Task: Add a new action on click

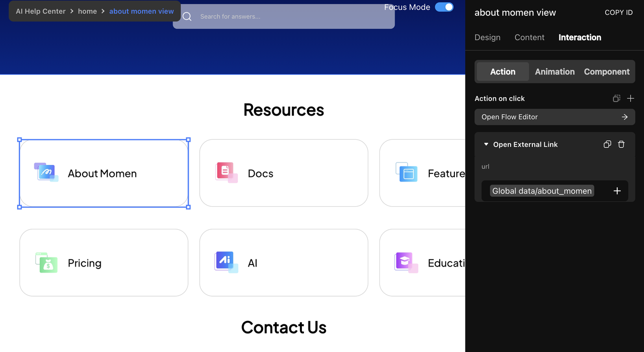Action: click(x=630, y=99)
